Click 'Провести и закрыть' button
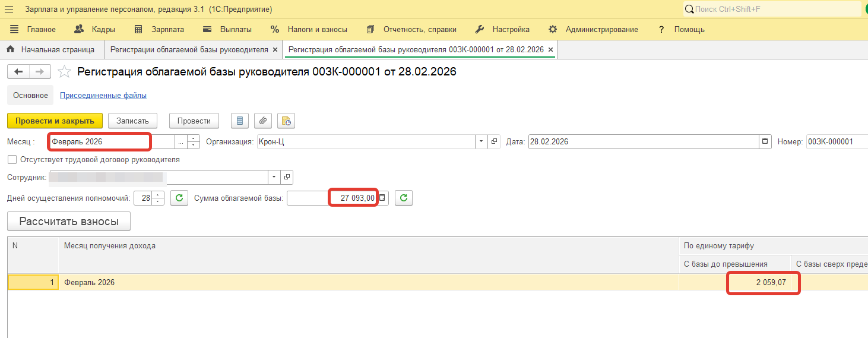The width and height of the screenshot is (868, 338). click(x=55, y=121)
